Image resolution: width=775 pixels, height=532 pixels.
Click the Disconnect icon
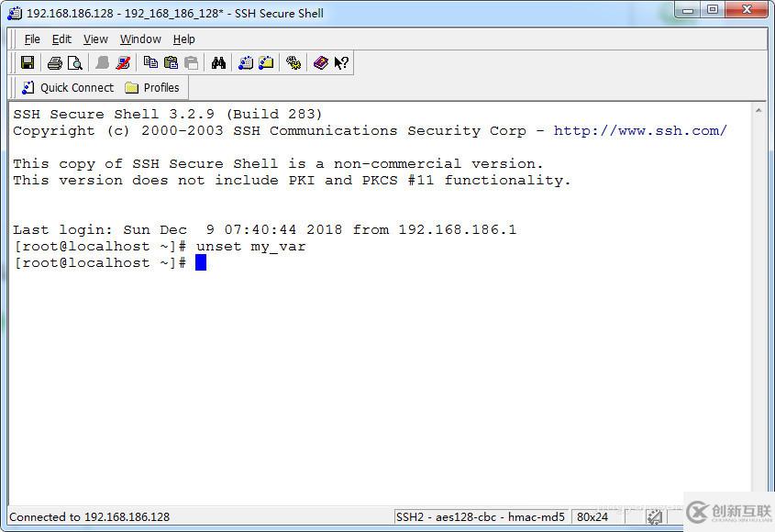(123, 63)
